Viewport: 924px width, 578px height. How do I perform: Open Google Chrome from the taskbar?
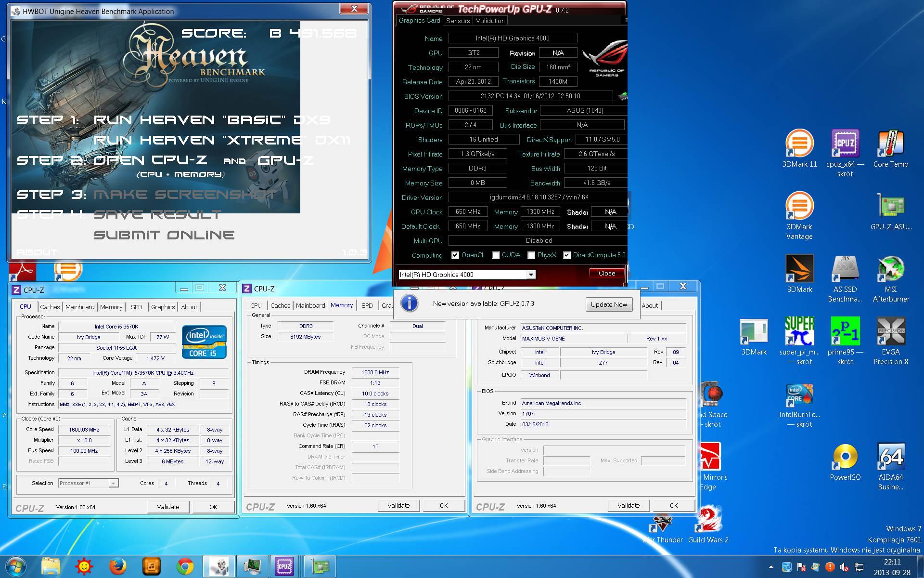[x=185, y=566]
